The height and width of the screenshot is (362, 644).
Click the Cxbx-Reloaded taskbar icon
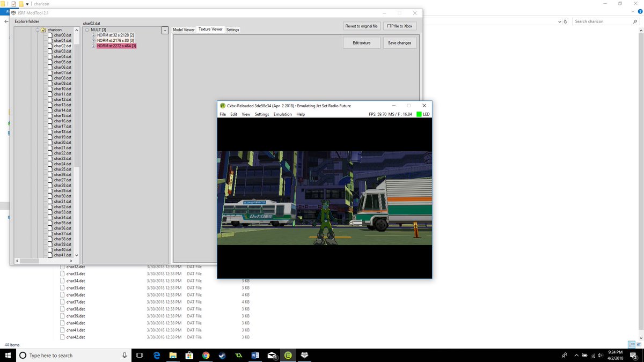[x=288, y=355]
